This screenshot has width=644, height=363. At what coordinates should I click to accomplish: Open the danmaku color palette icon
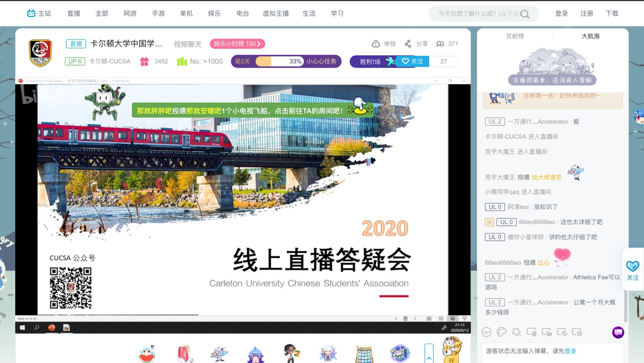pos(501,332)
